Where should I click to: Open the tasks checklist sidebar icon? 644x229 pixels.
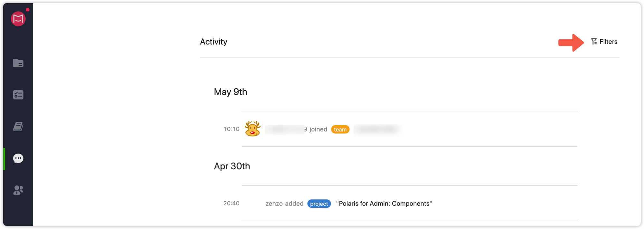[18, 95]
